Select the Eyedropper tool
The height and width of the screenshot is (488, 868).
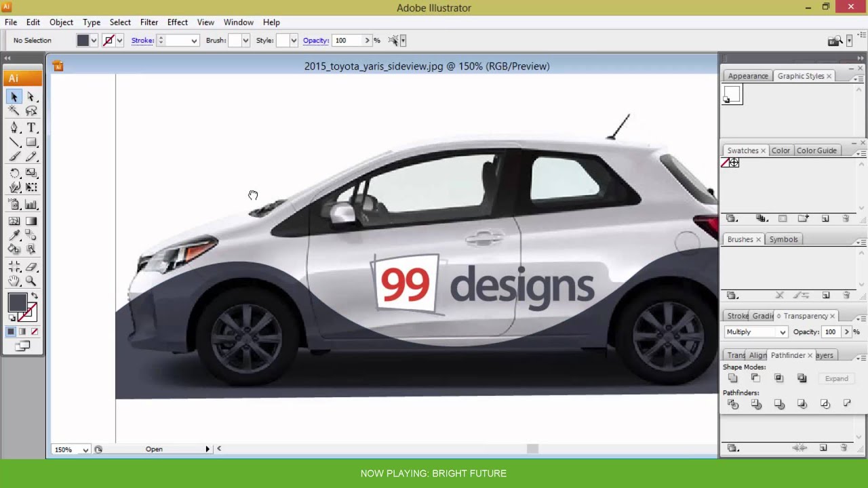tap(14, 235)
